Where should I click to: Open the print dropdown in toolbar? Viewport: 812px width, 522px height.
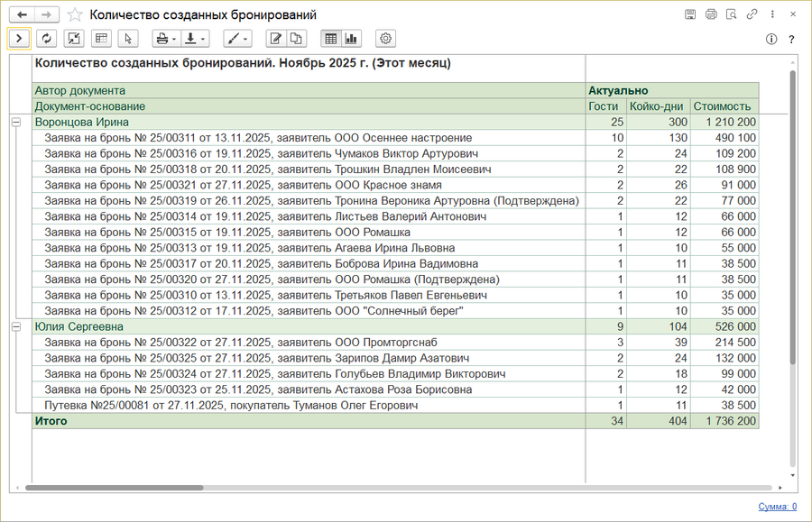165,39
